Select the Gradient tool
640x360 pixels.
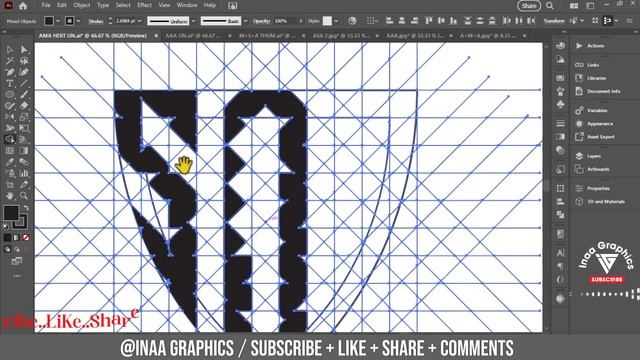coord(24,151)
